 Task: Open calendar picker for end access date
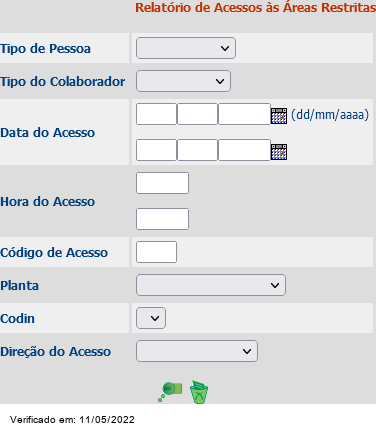point(279,152)
